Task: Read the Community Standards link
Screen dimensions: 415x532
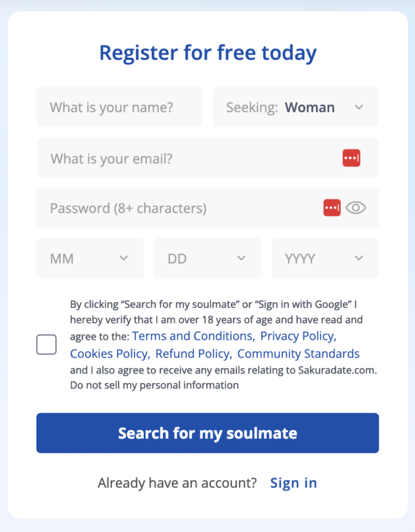Action: click(298, 354)
